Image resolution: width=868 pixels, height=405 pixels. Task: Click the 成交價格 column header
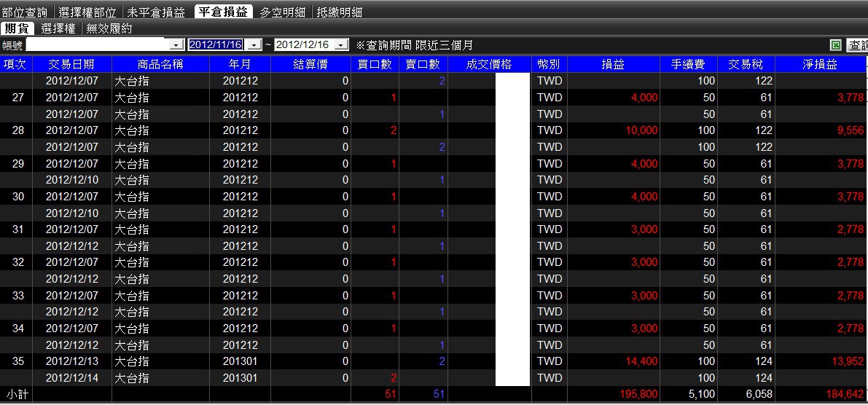pos(489,64)
